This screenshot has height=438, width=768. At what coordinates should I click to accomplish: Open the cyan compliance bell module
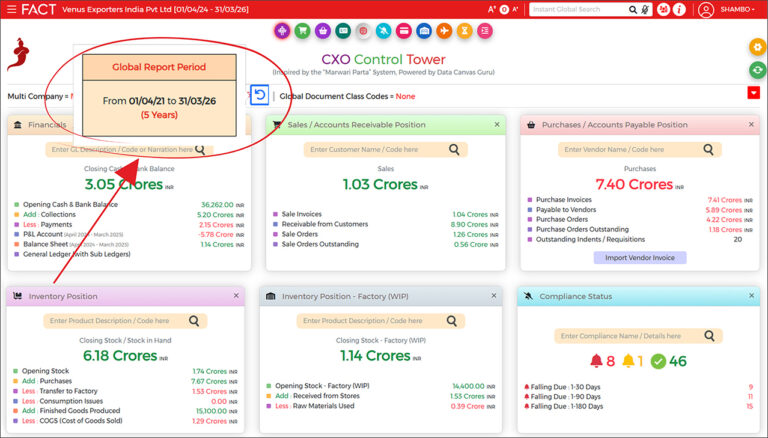tap(384, 31)
